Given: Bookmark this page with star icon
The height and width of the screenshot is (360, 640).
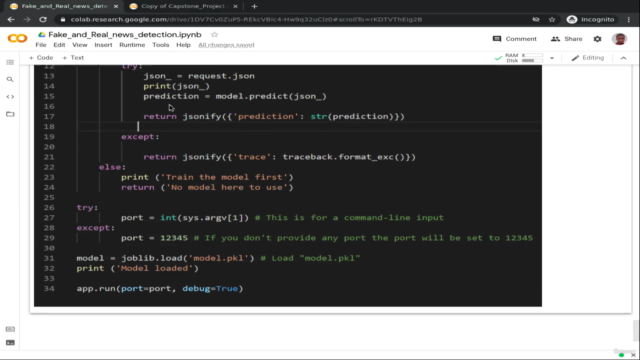Looking at the screenshot, I should click(552, 19).
